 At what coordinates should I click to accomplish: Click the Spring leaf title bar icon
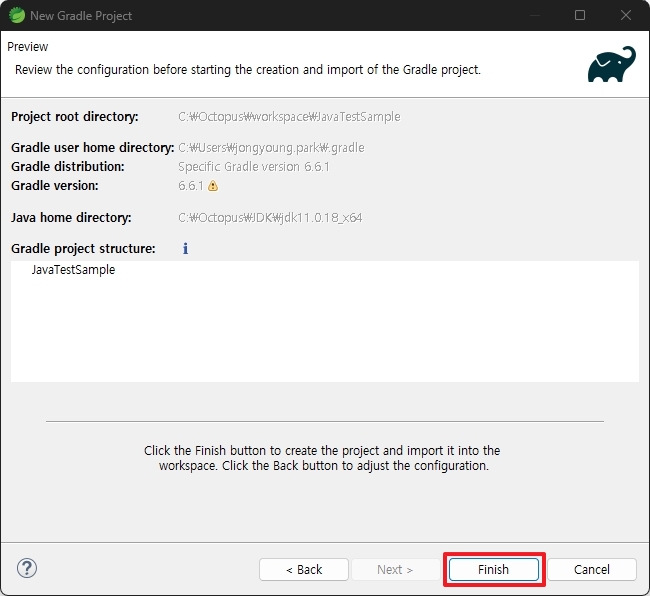(x=17, y=15)
